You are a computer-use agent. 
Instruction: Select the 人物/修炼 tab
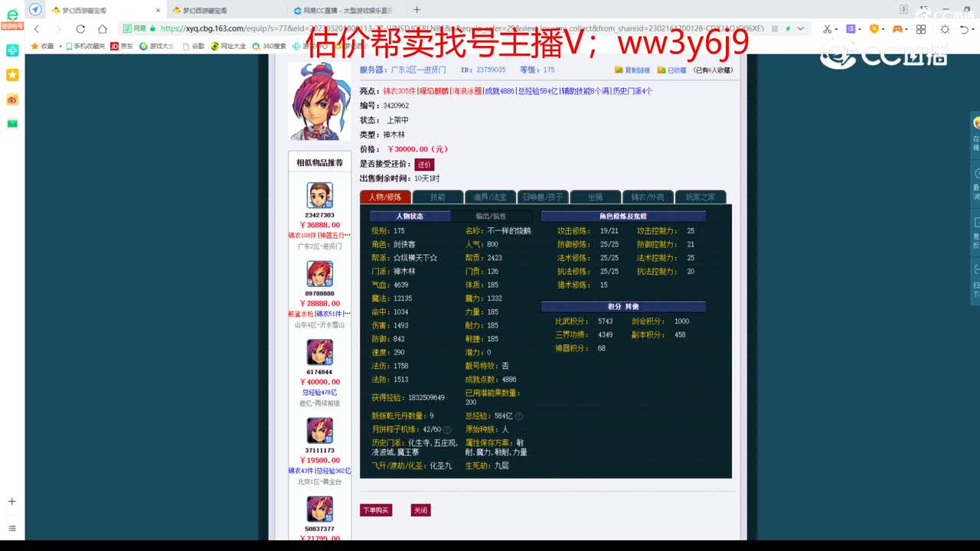(385, 197)
